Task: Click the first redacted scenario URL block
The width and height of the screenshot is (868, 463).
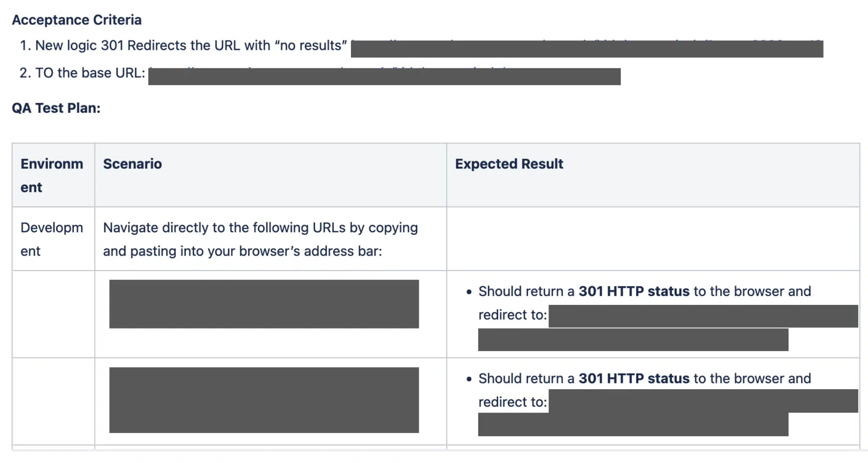Action: tap(264, 304)
